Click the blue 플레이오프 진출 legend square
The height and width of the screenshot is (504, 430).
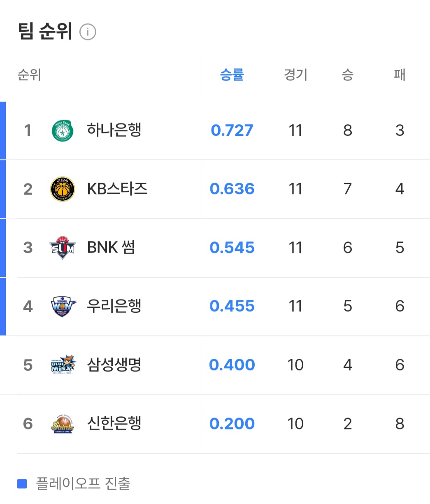(22, 483)
